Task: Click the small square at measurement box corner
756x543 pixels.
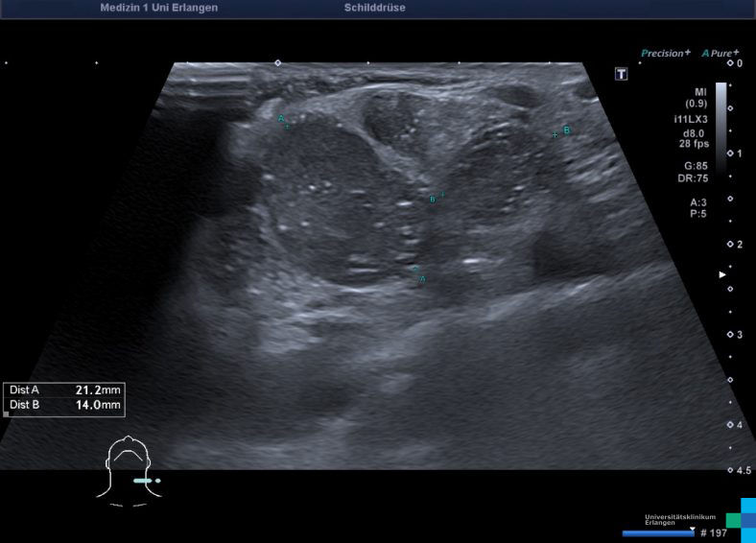Action: (7, 414)
